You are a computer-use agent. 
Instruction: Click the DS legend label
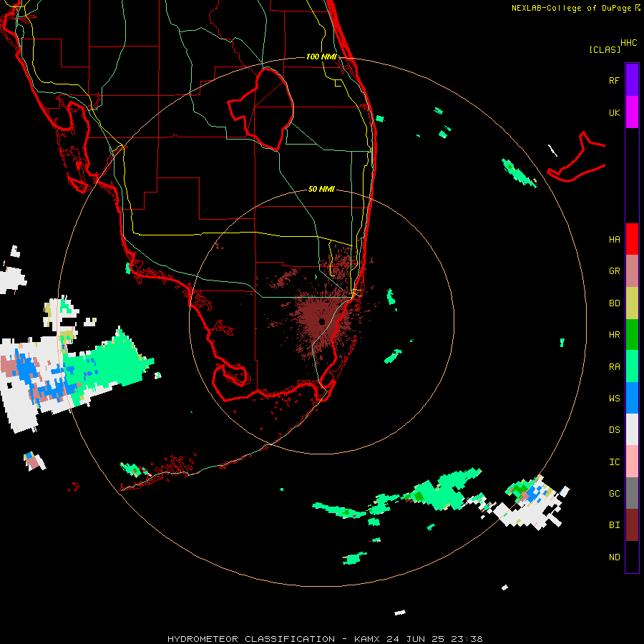coord(614,430)
